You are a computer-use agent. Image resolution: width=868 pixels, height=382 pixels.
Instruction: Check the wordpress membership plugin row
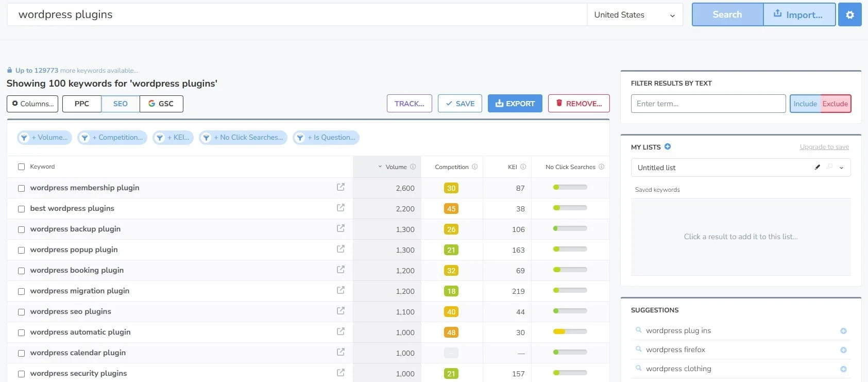pos(21,188)
